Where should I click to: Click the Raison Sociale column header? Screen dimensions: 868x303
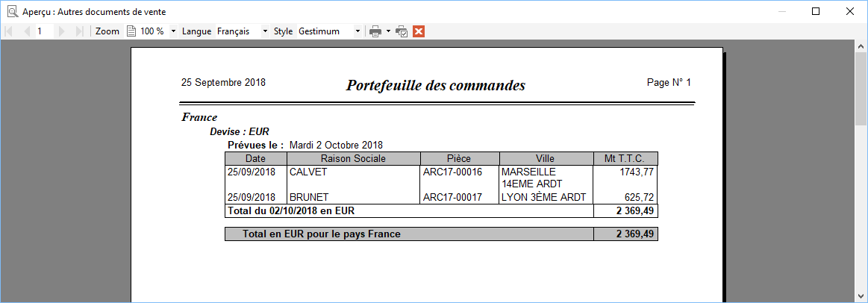[354, 158]
